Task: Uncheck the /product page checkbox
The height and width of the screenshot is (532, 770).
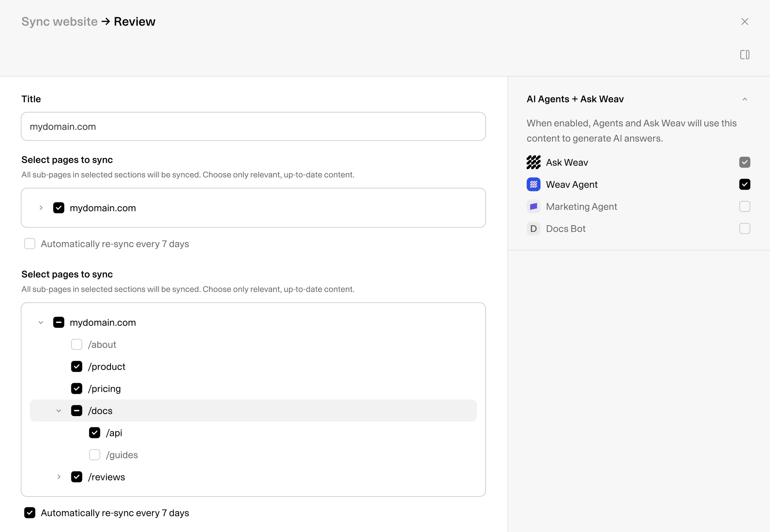Action: 77,367
